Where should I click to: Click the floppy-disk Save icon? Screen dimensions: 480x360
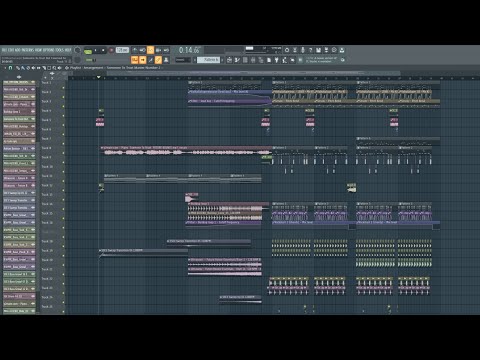point(318,50)
